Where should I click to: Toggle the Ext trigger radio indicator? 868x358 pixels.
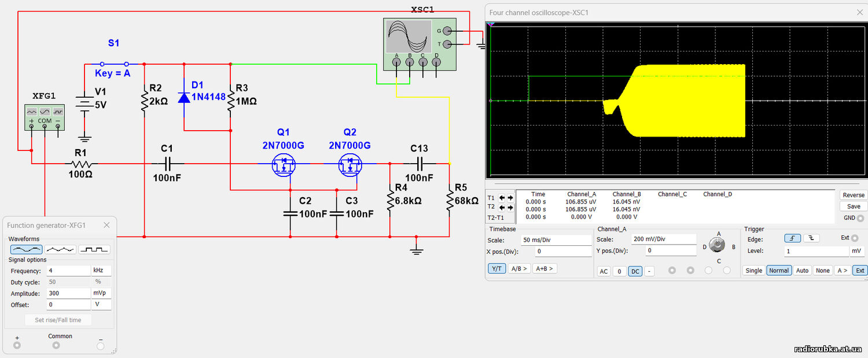(x=855, y=238)
